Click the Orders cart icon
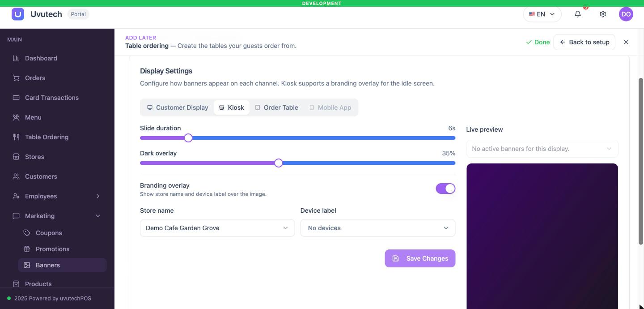The width and height of the screenshot is (644, 309). point(16,78)
